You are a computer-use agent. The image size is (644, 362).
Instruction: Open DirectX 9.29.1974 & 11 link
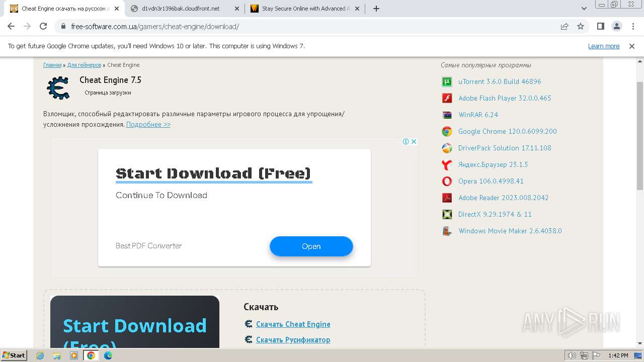click(495, 214)
